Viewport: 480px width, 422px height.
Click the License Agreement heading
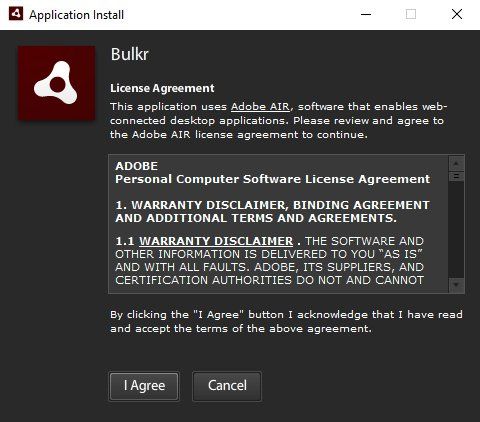click(162, 88)
